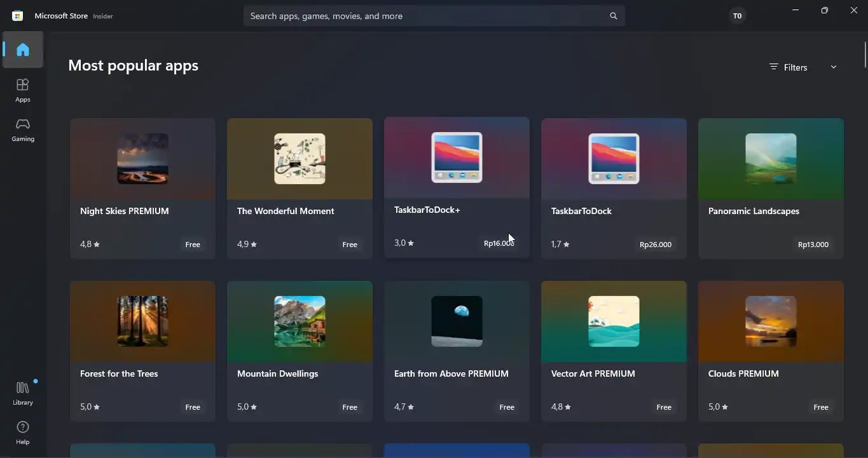
Task: Click the Panoramic Landscapes title text
Action: 754,211
